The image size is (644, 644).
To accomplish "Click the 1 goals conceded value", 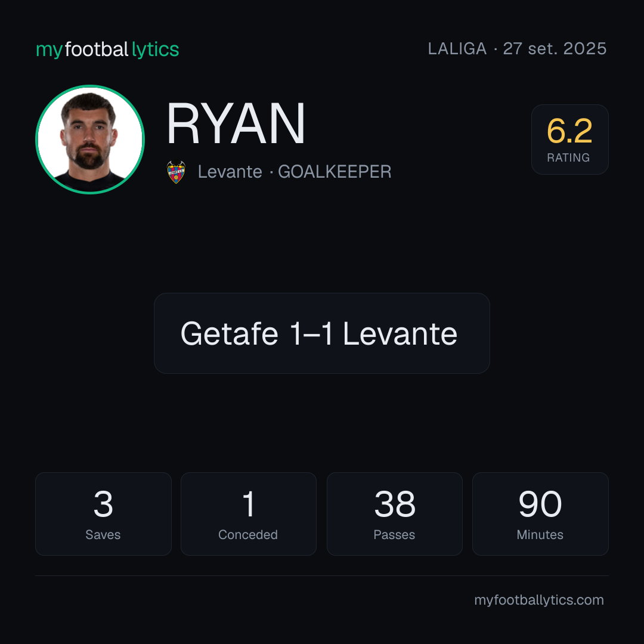I will pos(249,504).
